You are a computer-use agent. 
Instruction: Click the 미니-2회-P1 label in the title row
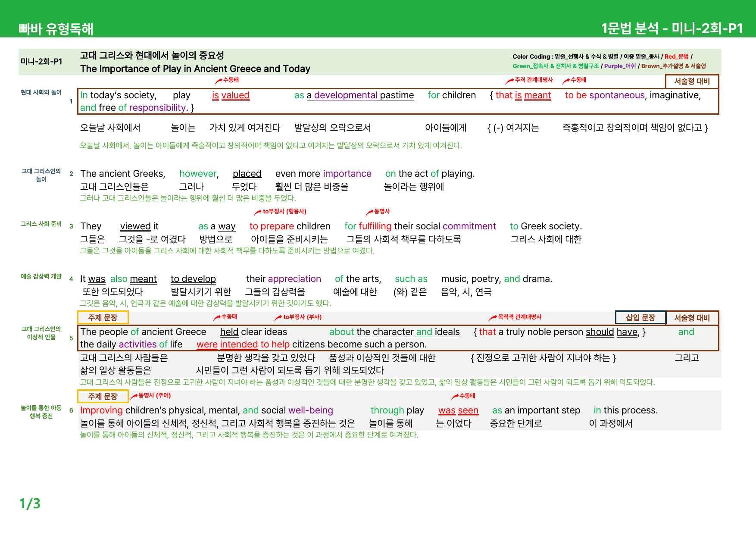(41, 62)
